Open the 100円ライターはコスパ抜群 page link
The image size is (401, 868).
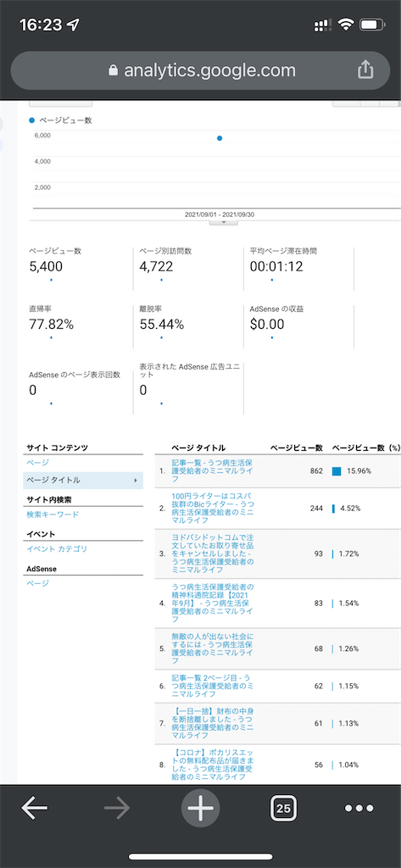[x=213, y=509]
